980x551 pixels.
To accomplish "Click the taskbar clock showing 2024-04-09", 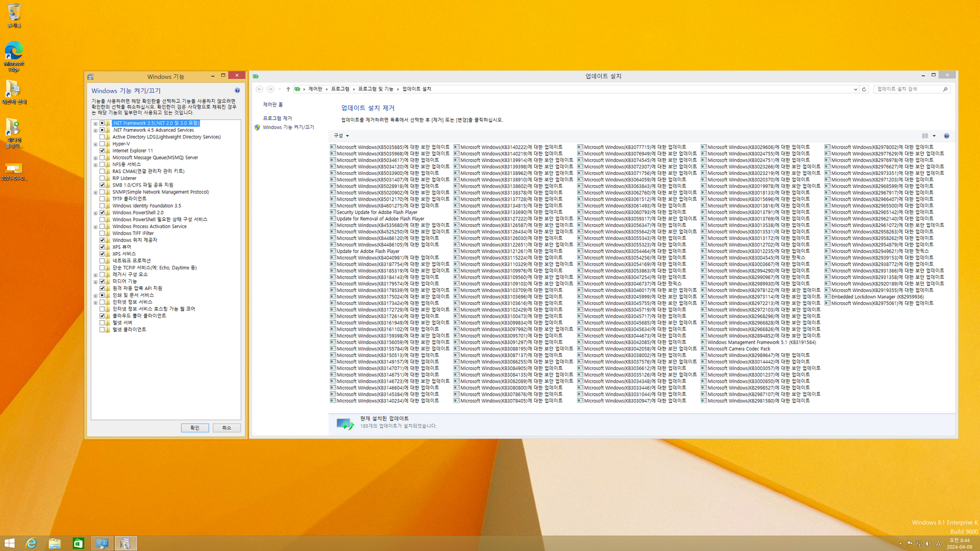I will [959, 543].
